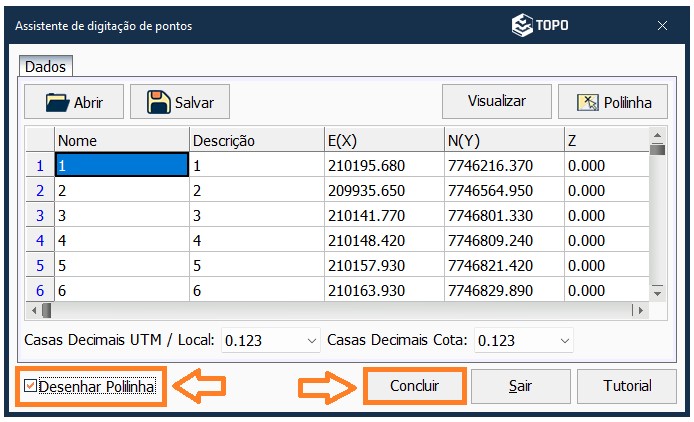Image resolution: width=694 pixels, height=422 pixels.
Task: Close the Assistente de digitação window
Action: (x=662, y=25)
